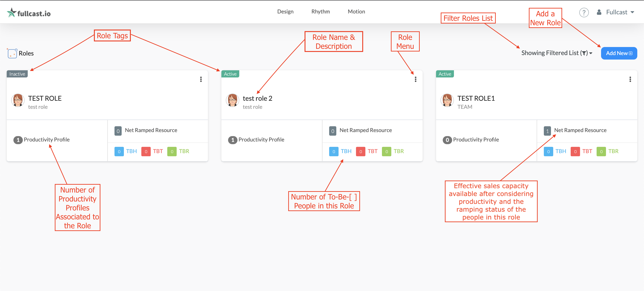Click red TBT count badge on test role 2
The height and width of the screenshot is (291, 644).
coord(360,151)
